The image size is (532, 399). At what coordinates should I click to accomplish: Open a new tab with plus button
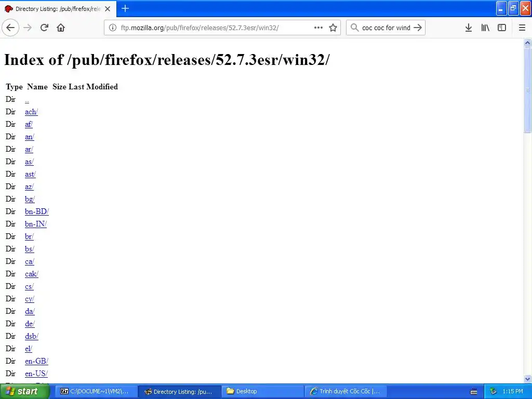125,9
